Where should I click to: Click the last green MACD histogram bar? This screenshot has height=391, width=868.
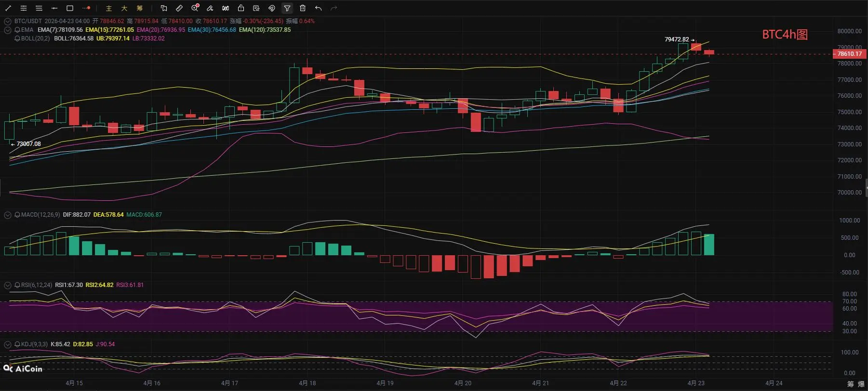[x=709, y=245]
